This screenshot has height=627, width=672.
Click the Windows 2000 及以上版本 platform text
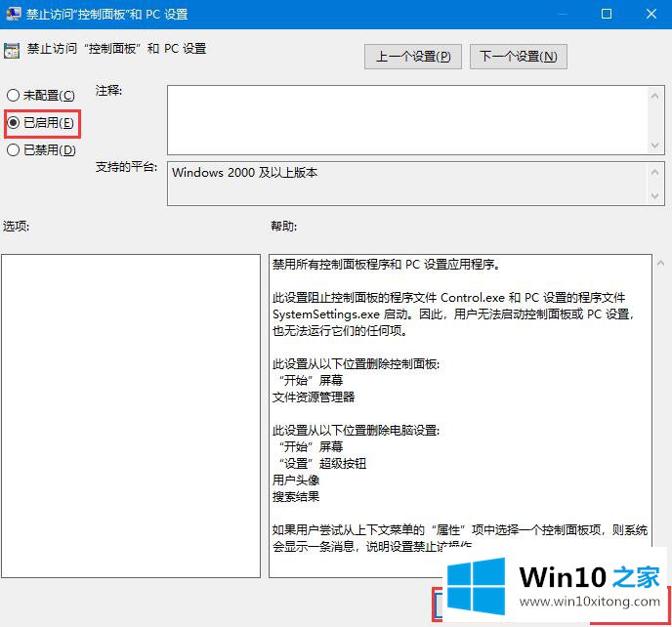click(x=244, y=172)
